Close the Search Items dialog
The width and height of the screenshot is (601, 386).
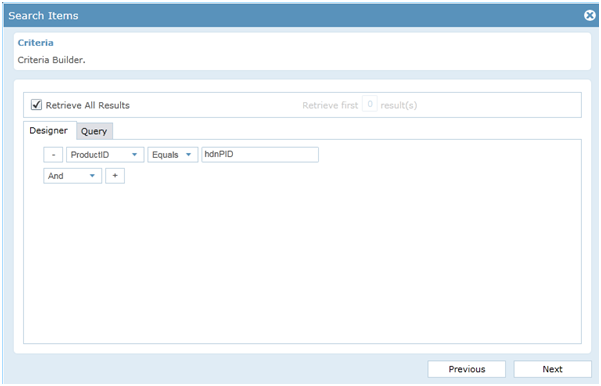(590, 15)
